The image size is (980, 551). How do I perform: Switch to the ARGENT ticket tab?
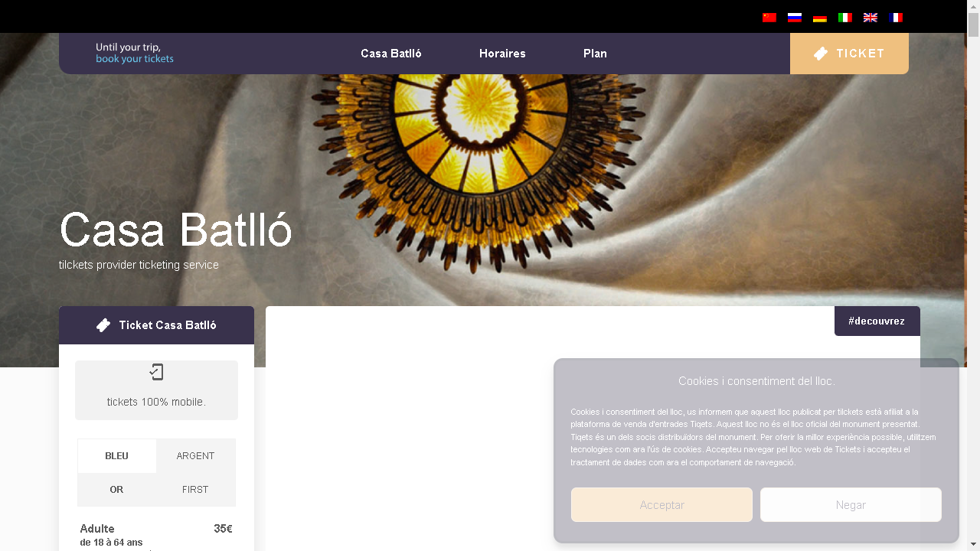[195, 456]
